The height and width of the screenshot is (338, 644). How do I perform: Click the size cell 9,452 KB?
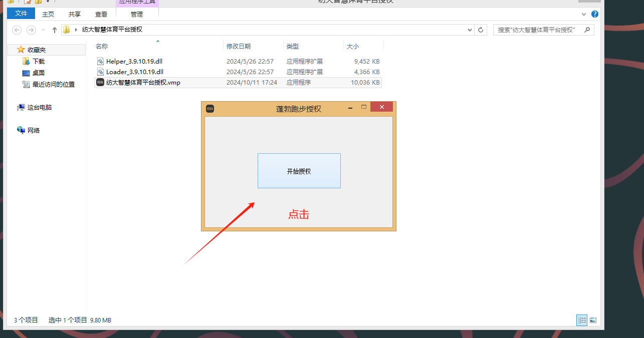(x=367, y=62)
